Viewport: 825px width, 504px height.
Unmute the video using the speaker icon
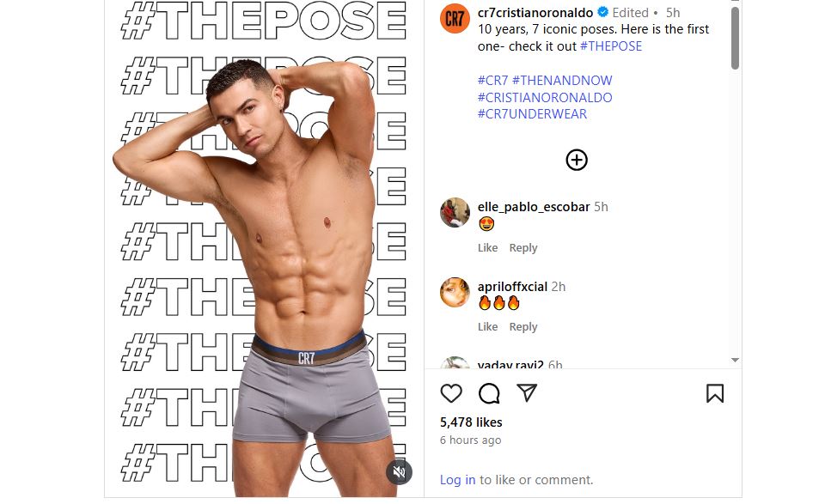click(x=399, y=472)
